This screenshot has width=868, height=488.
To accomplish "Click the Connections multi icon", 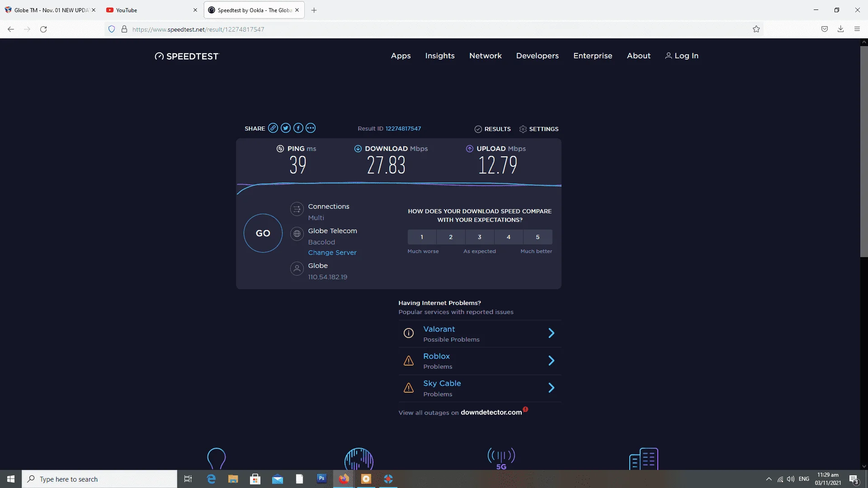I will pos(297,209).
